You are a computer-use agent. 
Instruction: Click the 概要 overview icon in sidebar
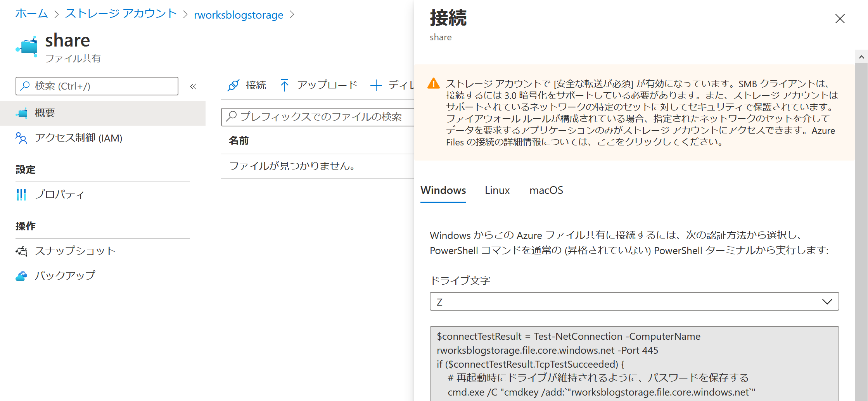coord(22,113)
